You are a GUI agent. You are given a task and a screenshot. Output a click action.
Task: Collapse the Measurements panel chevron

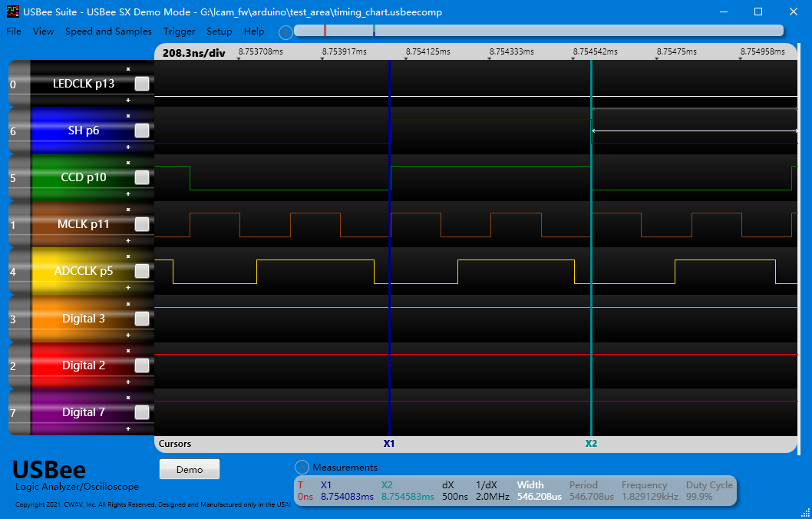302,468
